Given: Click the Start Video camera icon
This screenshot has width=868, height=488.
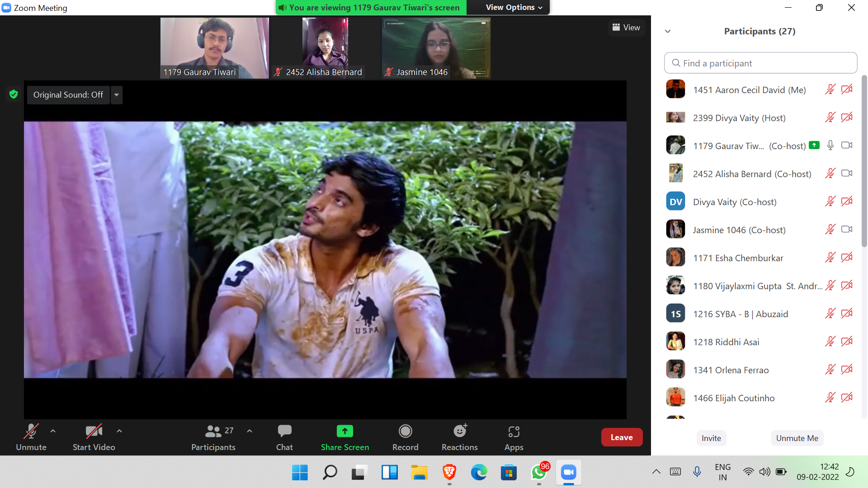Looking at the screenshot, I should tap(94, 432).
